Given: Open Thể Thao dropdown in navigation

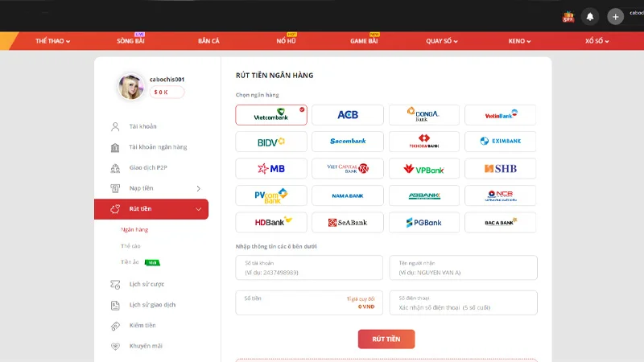Looking at the screenshot, I should (53, 41).
